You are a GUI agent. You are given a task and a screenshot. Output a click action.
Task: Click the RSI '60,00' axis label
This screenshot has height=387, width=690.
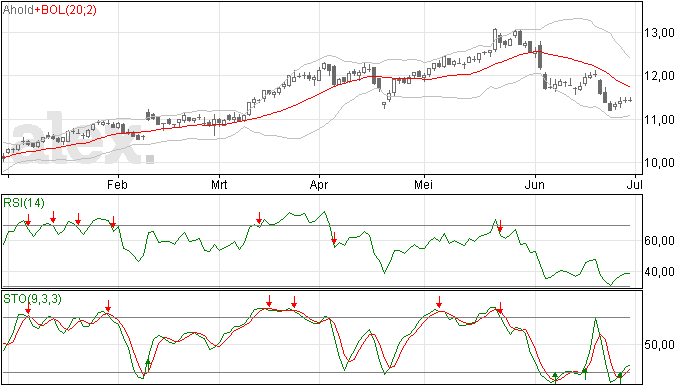[x=659, y=241]
